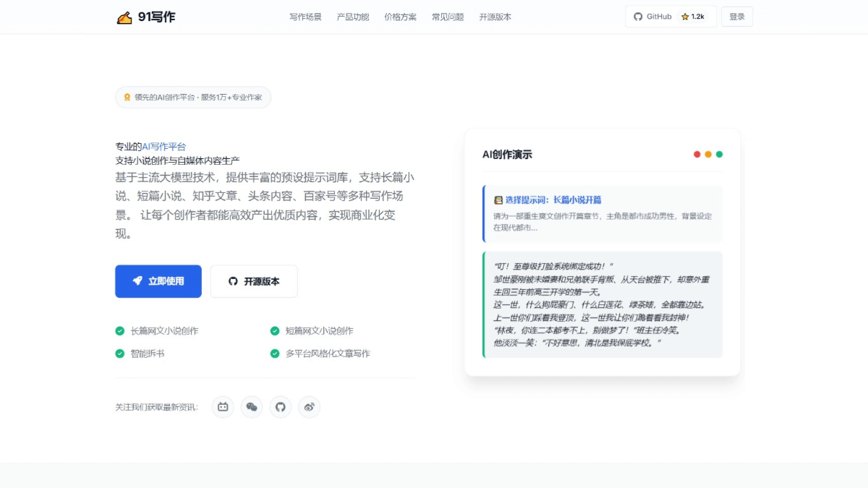This screenshot has height=488, width=868.
Task: Click the award badge icon before 领先的AI创作平台
Action: pos(127,97)
